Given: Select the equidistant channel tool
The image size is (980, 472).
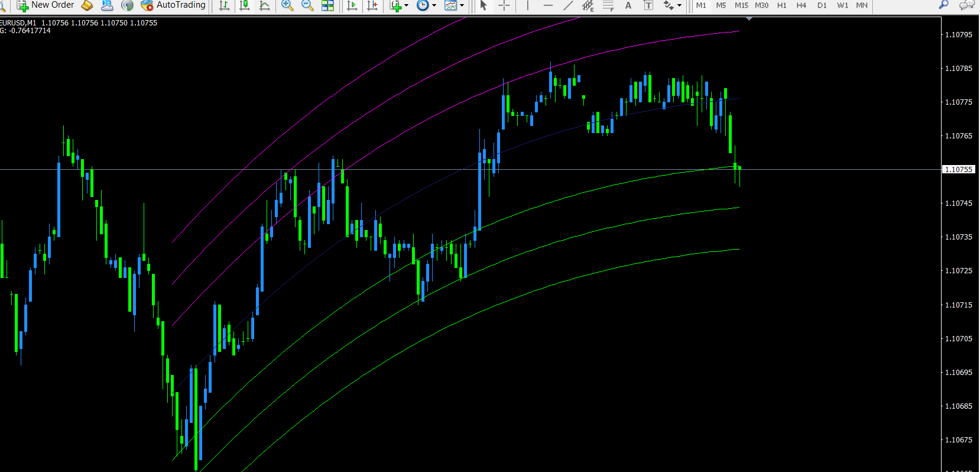Looking at the screenshot, I should (588, 5).
